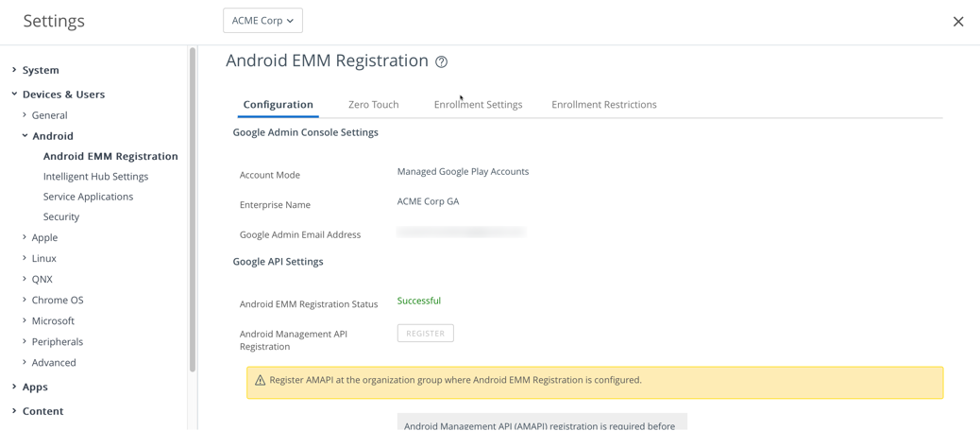Open the ACME Corp organization dropdown
The width and height of the screenshot is (980, 448).
click(262, 21)
